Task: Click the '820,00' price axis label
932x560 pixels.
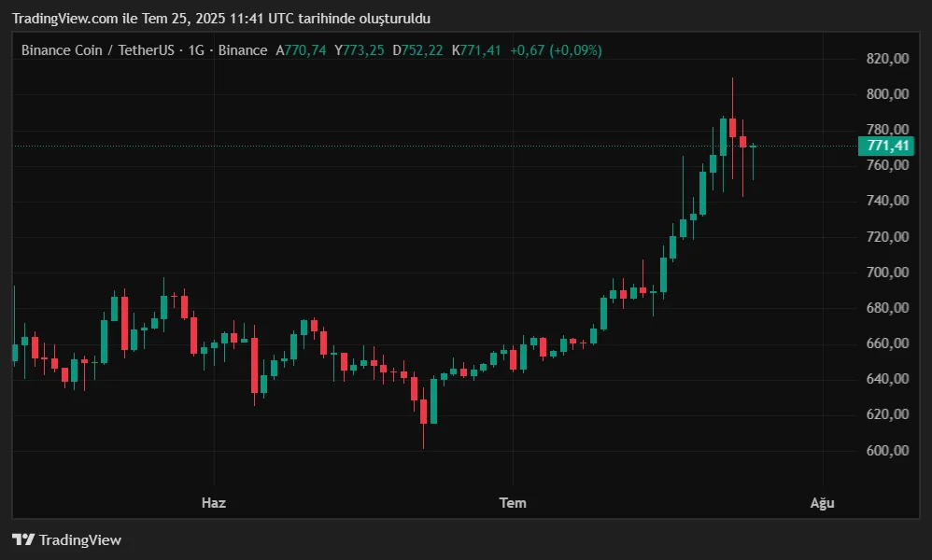Action: (x=887, y=58)
